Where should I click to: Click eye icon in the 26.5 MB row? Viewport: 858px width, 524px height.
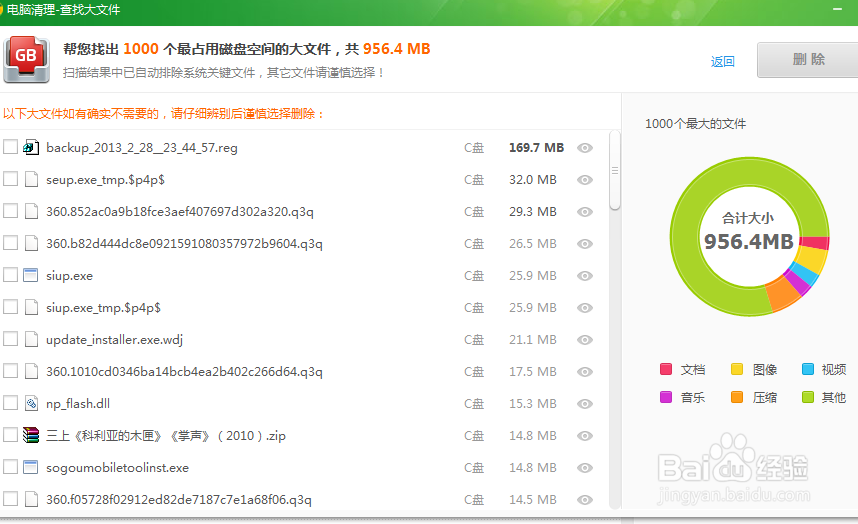pos(585,244)
